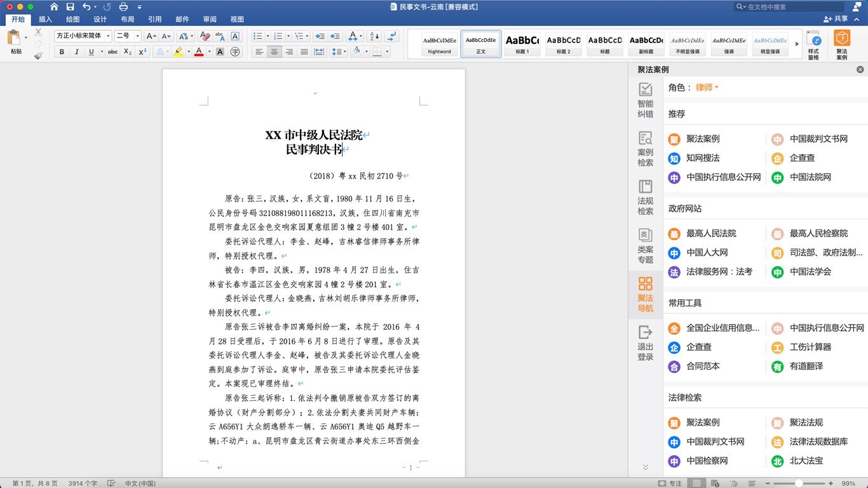Open the 样式窗格 styles pane

pos(813,45)
